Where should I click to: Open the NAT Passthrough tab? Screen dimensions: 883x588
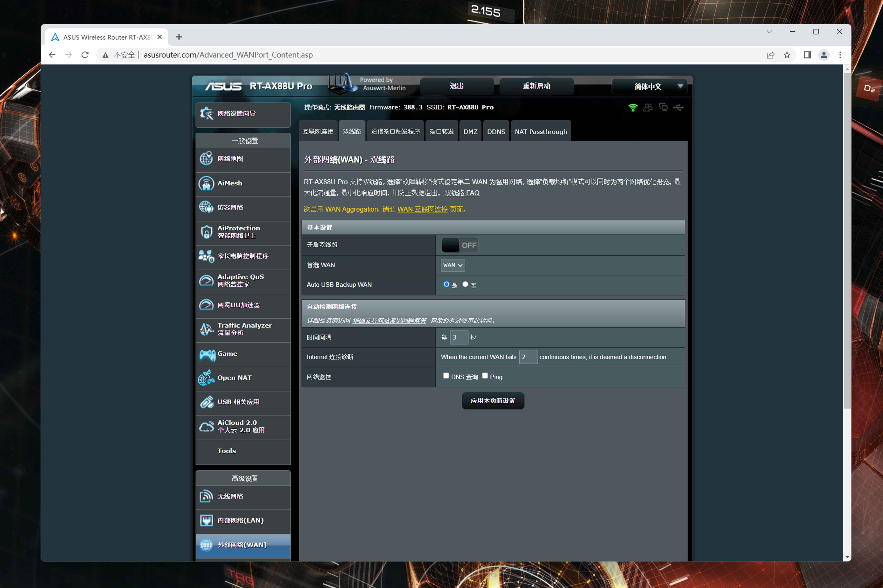(x=540, y=132)
